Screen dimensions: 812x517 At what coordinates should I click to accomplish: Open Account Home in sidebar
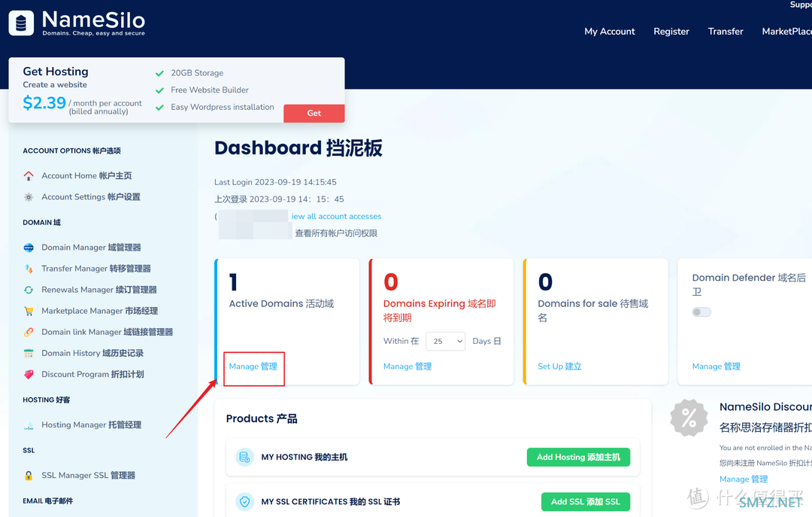point(86,176)
